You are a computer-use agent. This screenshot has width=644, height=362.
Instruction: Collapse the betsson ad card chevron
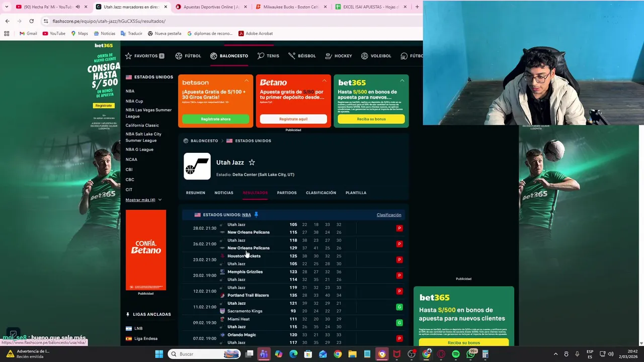click(247, 80)
